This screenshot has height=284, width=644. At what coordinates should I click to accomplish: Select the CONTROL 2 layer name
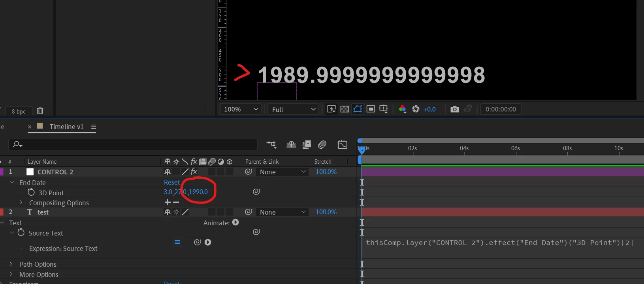[55, 172]
